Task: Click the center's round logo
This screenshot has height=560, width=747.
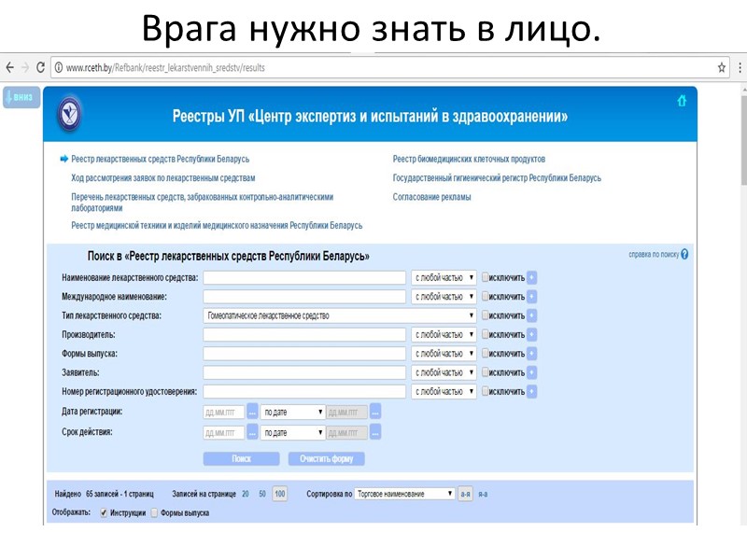Action: [69, 114]
